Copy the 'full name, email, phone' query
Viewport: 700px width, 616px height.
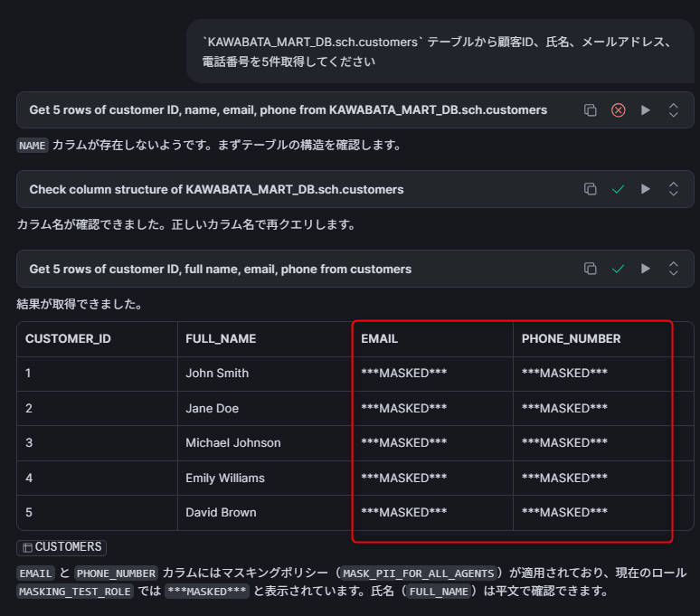[x=591, y=269]
